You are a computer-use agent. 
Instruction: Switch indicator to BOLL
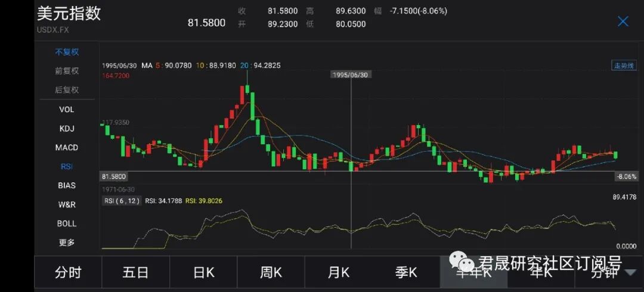tap(67, 223)
